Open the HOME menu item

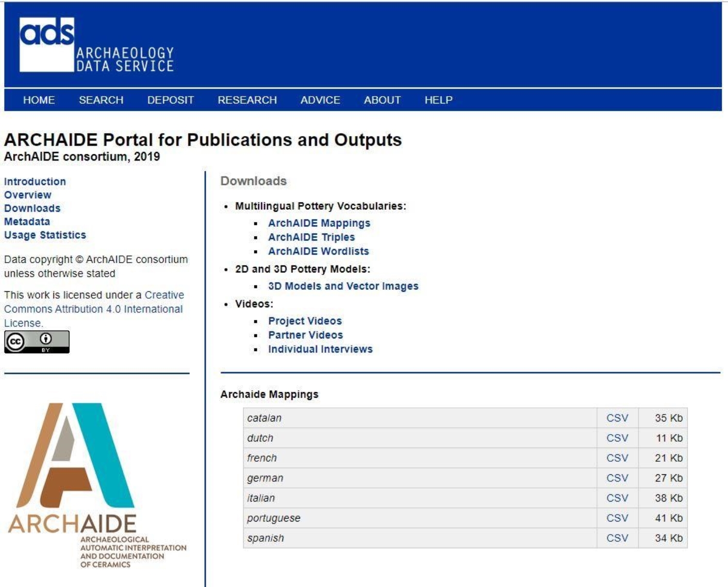(39, 100)
